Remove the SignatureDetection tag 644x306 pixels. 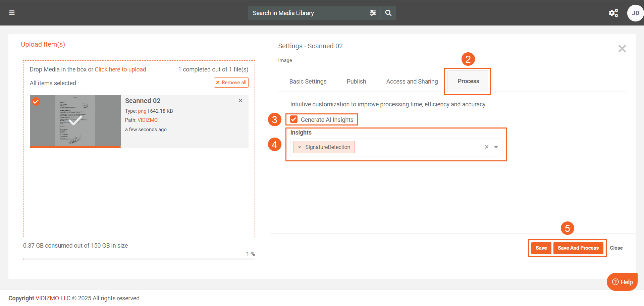pos(299,147)
